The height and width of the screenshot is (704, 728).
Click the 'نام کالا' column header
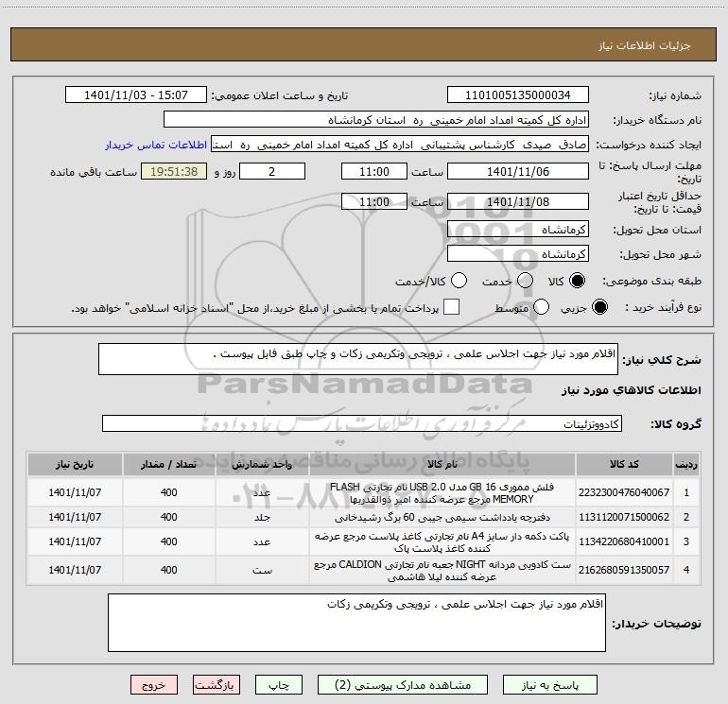tap(442, 464)
